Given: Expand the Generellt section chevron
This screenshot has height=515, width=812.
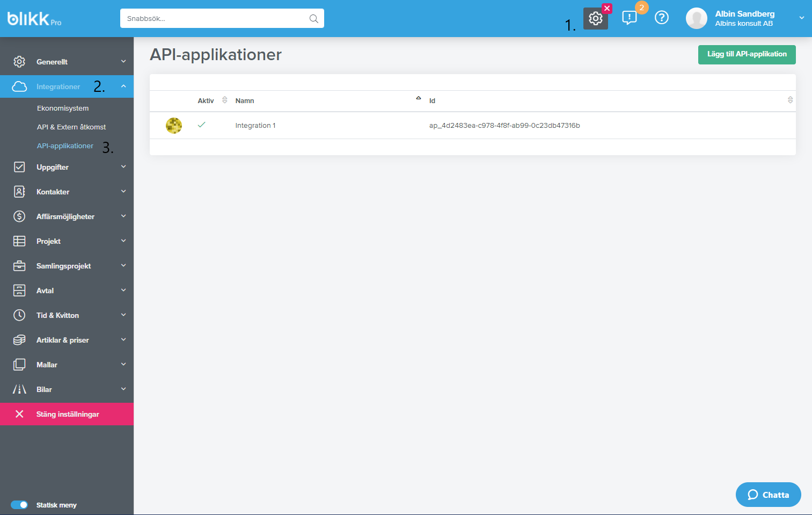Looking at the screenshot, I should pos(123,61).
